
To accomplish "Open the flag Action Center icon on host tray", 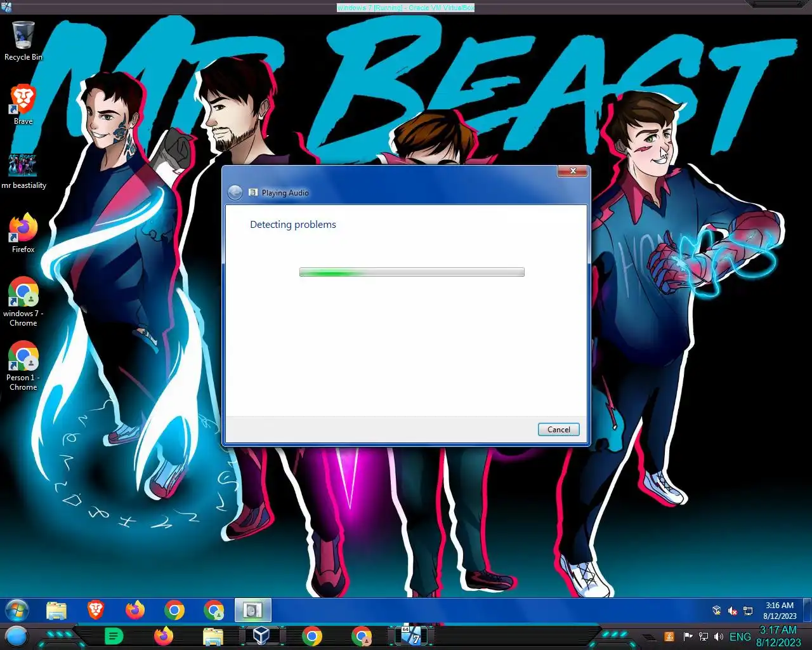I will pyautogui.click(x=688, y=637).
